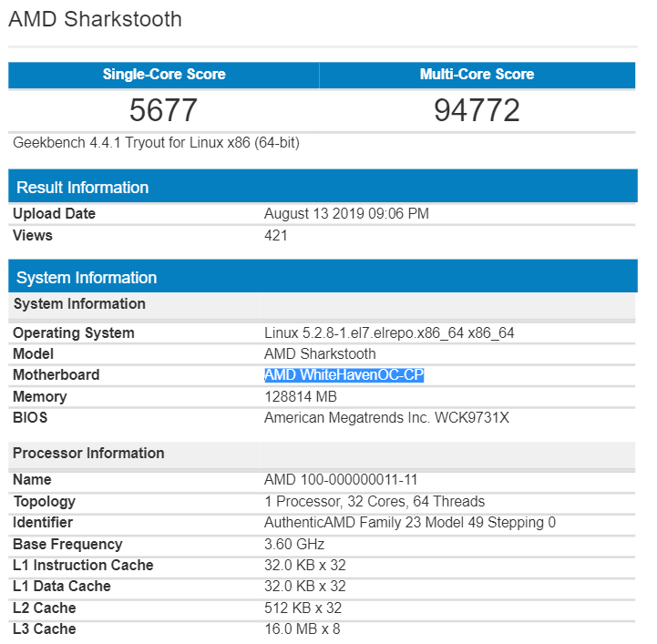Viewport: 657px width, 644px height.
Task: Select the Linux 5.2.8-1.el7.elrepo kernel value
Action: (x=389, y=332)
